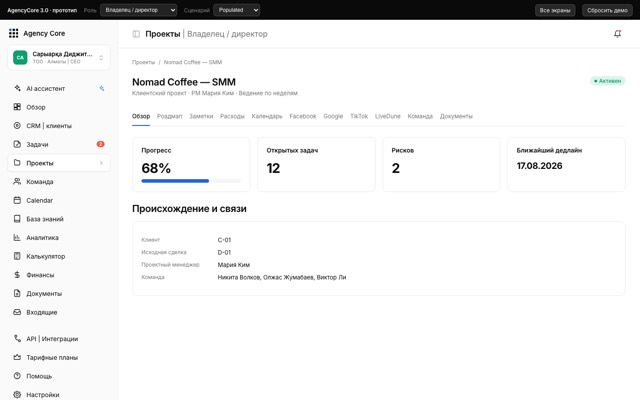Click the Nomad Coffee — SMM breadcrumb

(x=193, y=62)
